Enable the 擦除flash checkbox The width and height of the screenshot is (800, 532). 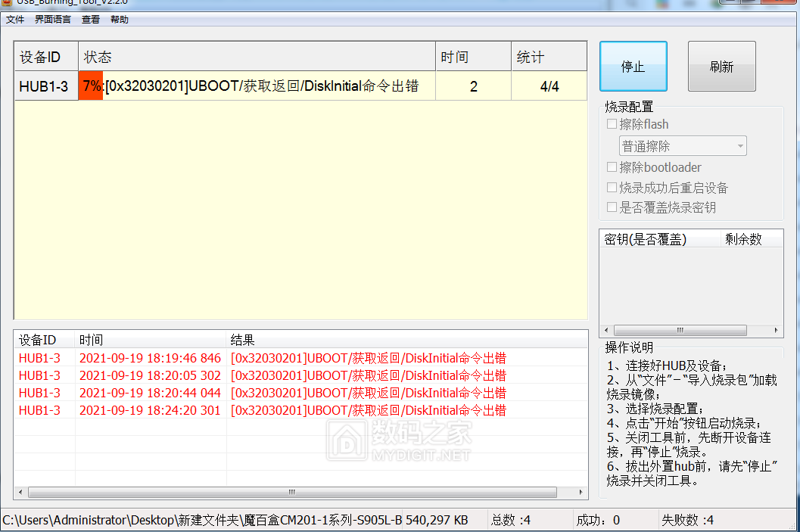(612, 123)
